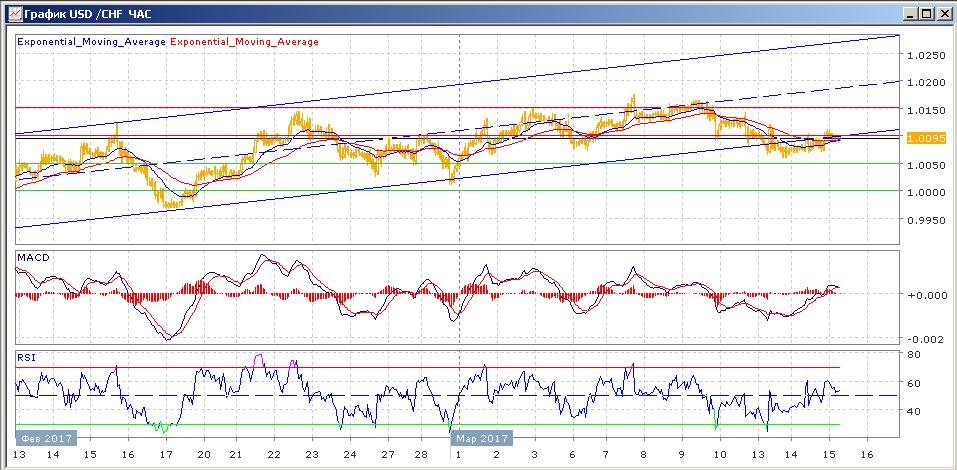Click the MACD indicator panel label
Viewport: 957px width, 470px height.
coord(32,258)
